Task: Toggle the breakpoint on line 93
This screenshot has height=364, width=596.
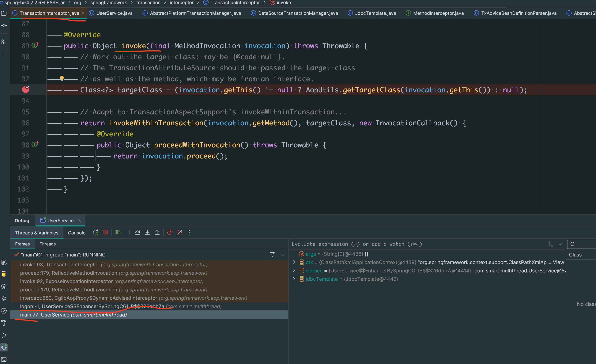Action: pyautogui.click(x=26, y=89)
